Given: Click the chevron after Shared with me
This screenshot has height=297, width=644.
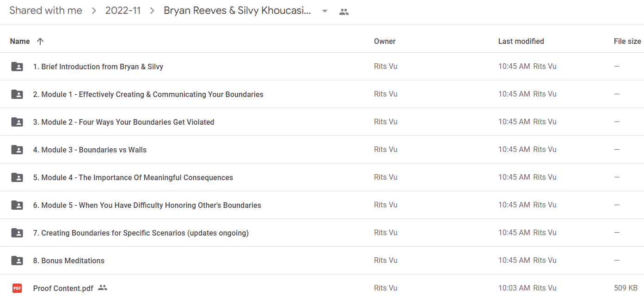Looking at the screenshot, I should point(94,11).
